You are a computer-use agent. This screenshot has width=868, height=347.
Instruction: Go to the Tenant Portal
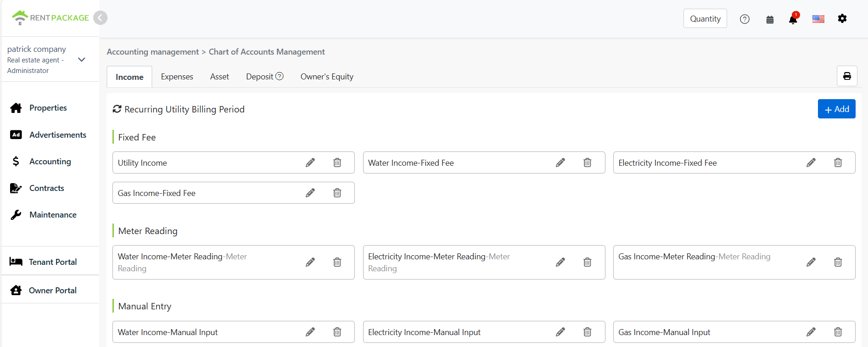pyautogui.click(x=52, y=262)
